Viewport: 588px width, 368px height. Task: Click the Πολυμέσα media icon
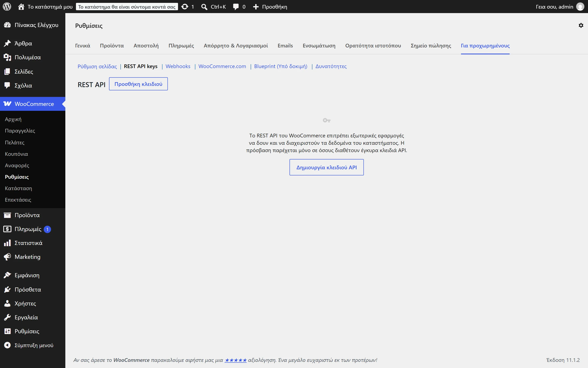pyautogui.click(x=7, y=57)
